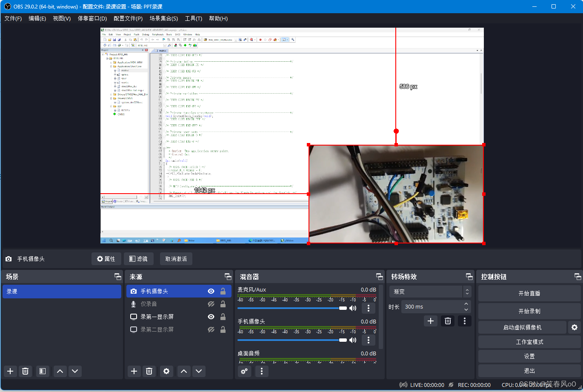Click 启动虚拟摄像机 button

pos(522,327)
